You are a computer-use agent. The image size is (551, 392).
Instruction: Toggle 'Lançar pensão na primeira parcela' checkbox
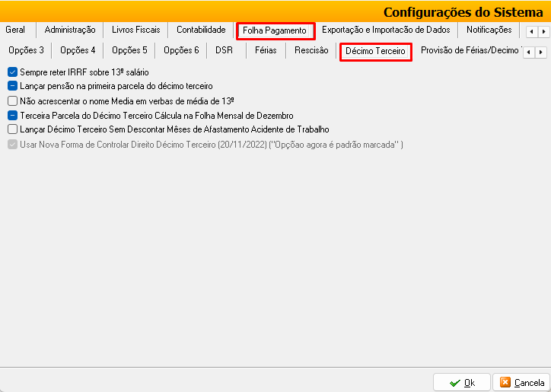click(x=12, y=87)
